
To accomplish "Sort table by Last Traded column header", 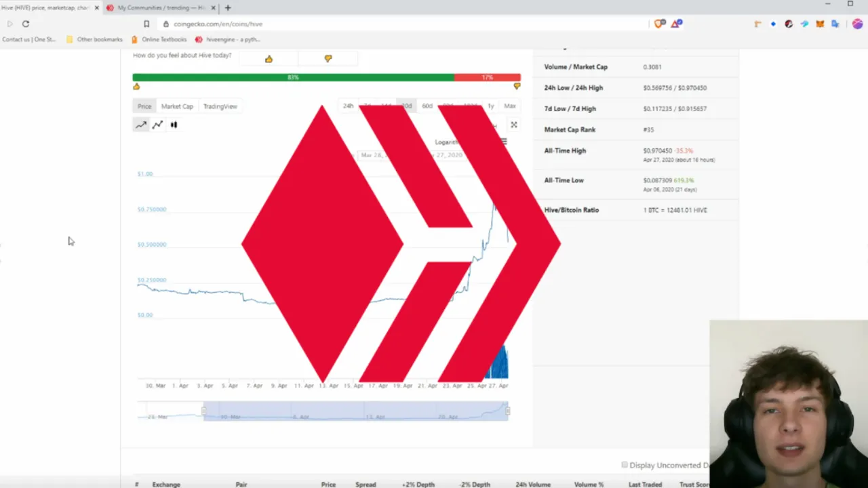I will click(645, 485).
